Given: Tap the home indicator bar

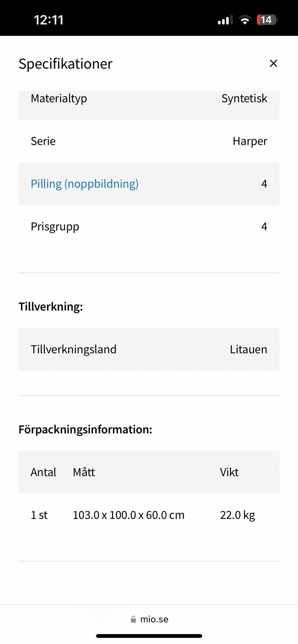Looking at the screenshot, I should [x=149, y=636].
